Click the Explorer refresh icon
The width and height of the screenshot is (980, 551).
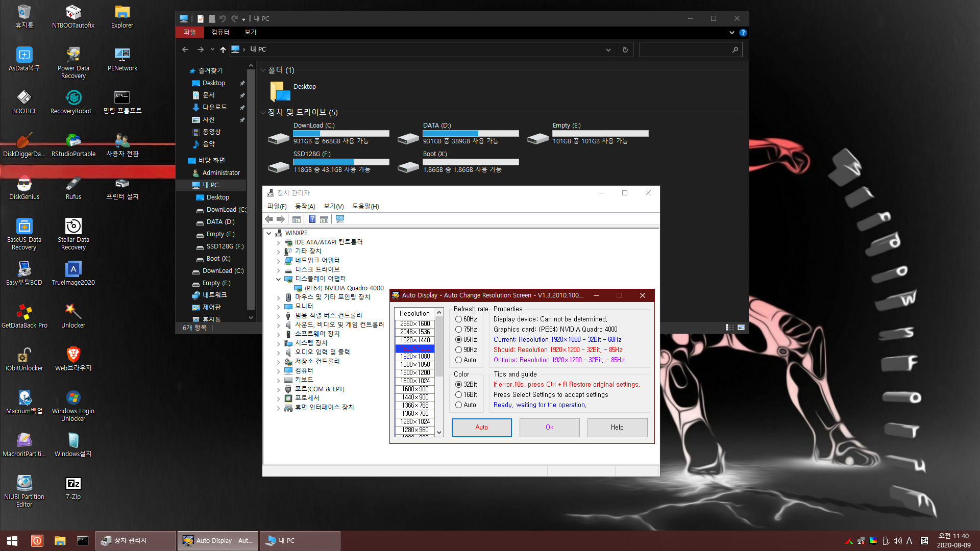[x=625, y=49]
